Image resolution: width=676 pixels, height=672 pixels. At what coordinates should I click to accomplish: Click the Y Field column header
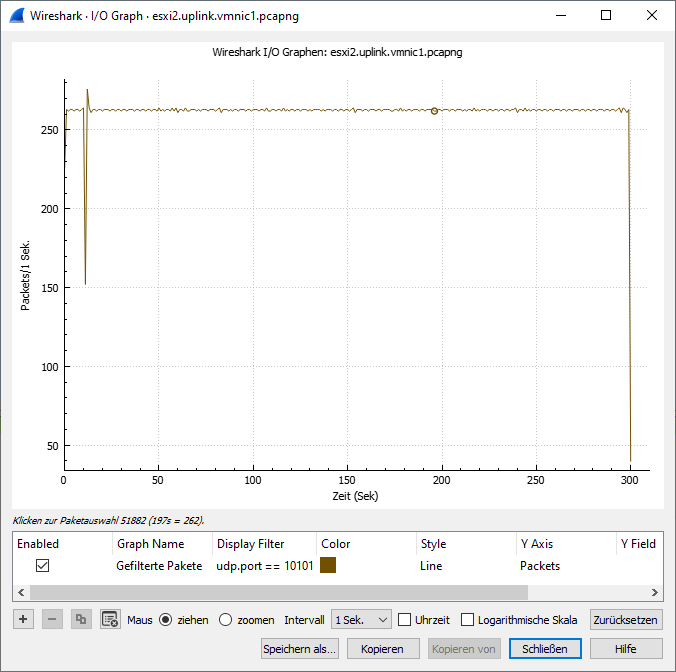pyautogui.click(x=638, y=544)
